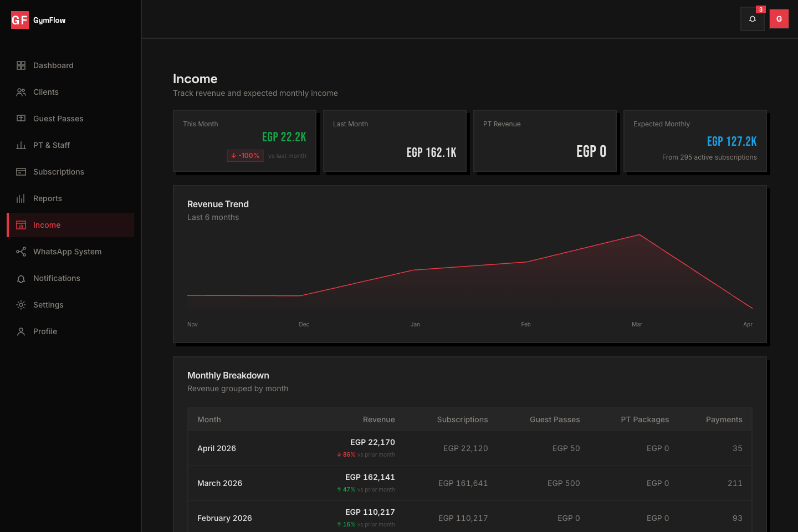Navigate to the Notifications sidebar item
This screenshot has width=798, height=532.
(x=57, y=278)
